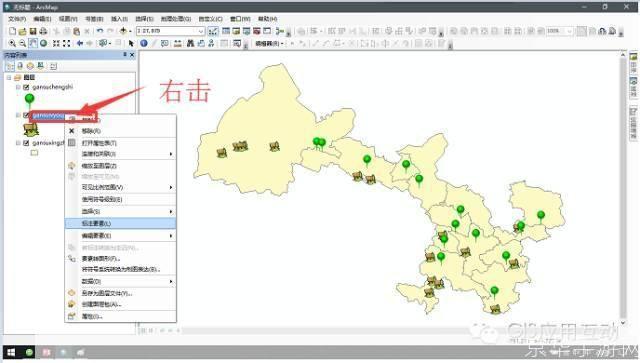Undo the last action
This screenshot has width=640, height=363.
click(100, 31)
